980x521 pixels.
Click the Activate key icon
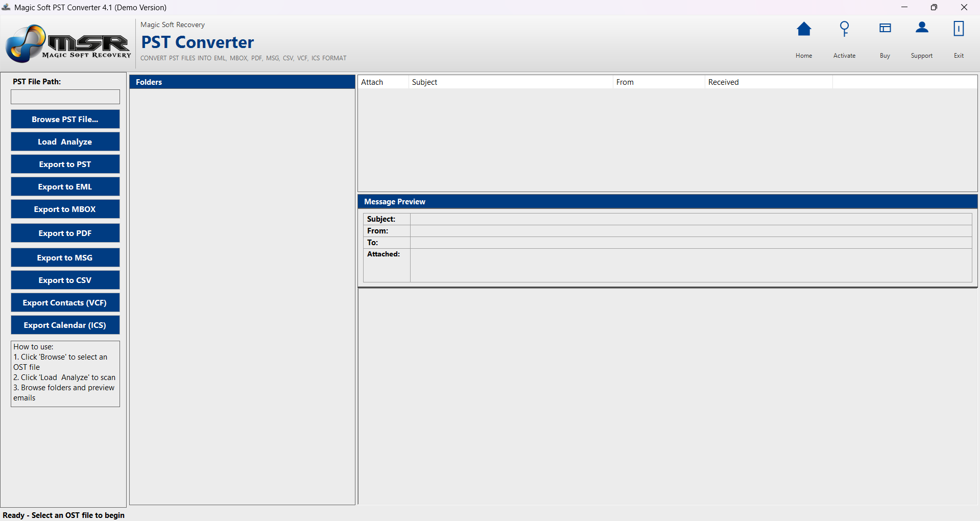click(845, 29)
